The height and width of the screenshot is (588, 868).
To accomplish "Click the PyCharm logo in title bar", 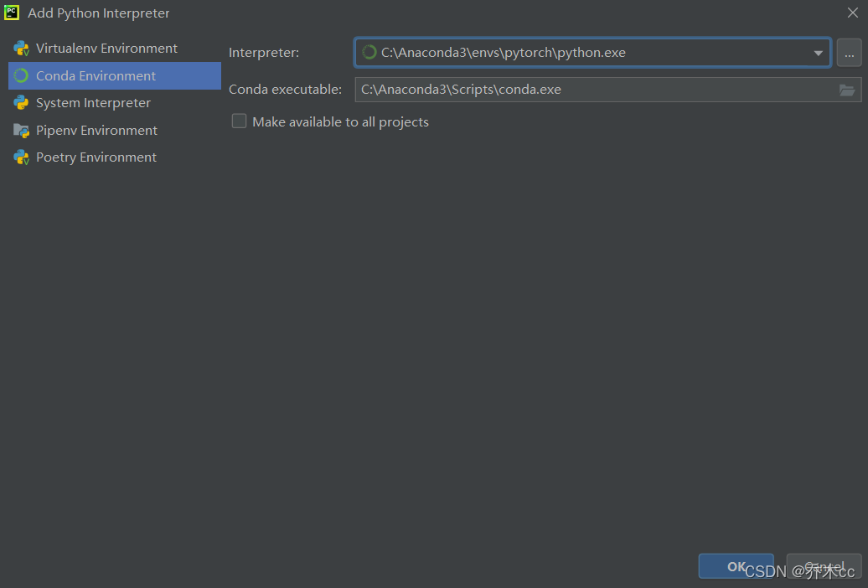I will click(12, 13).
